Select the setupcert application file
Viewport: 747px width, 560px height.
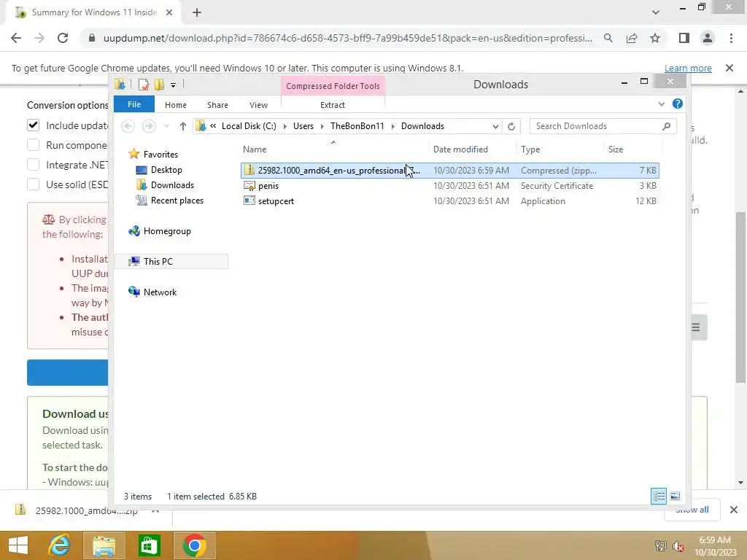coord(449,201)
